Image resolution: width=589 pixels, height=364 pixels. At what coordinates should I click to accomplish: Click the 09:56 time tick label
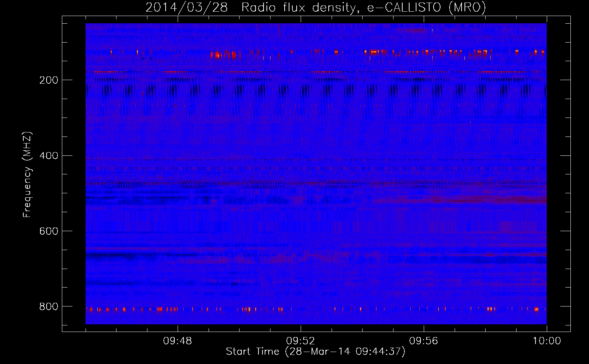tap(424, 341)
